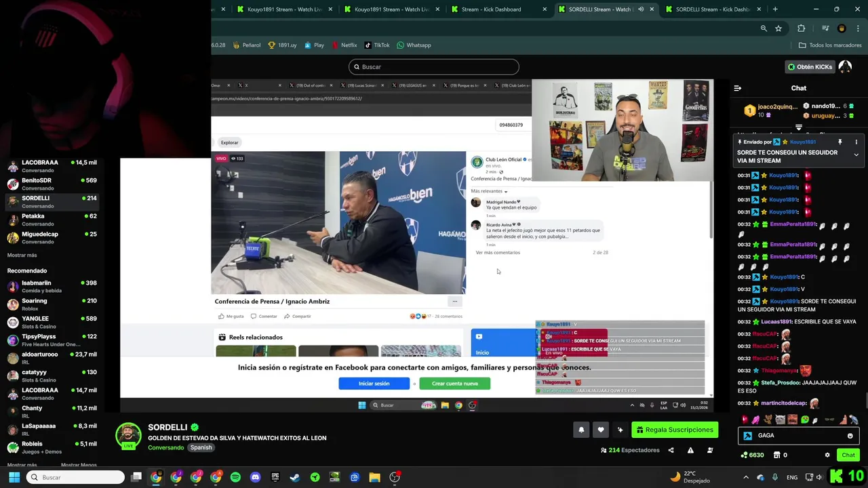Open Chrome extensions puzzle icon

coord(802,28)
